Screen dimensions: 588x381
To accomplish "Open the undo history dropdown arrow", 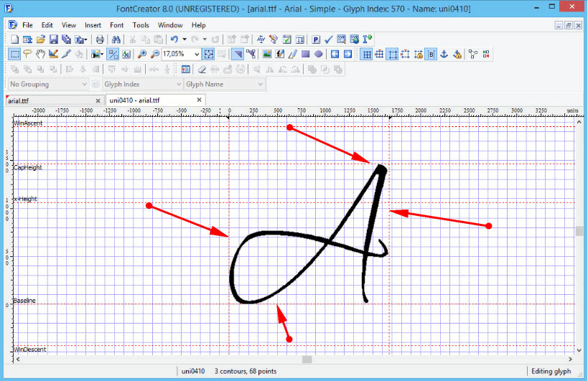I will (185, 39).
